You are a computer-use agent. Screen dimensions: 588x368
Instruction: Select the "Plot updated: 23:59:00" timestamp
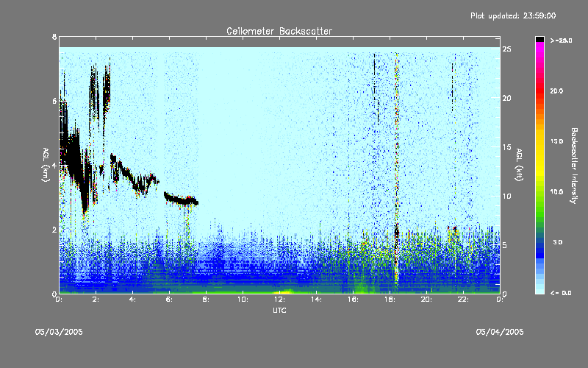coord(513,15)
